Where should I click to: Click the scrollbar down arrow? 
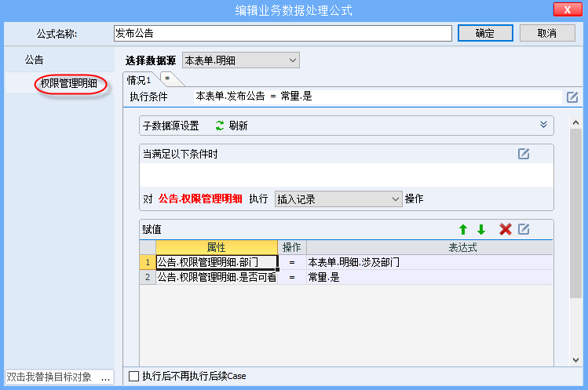point(575,360)
